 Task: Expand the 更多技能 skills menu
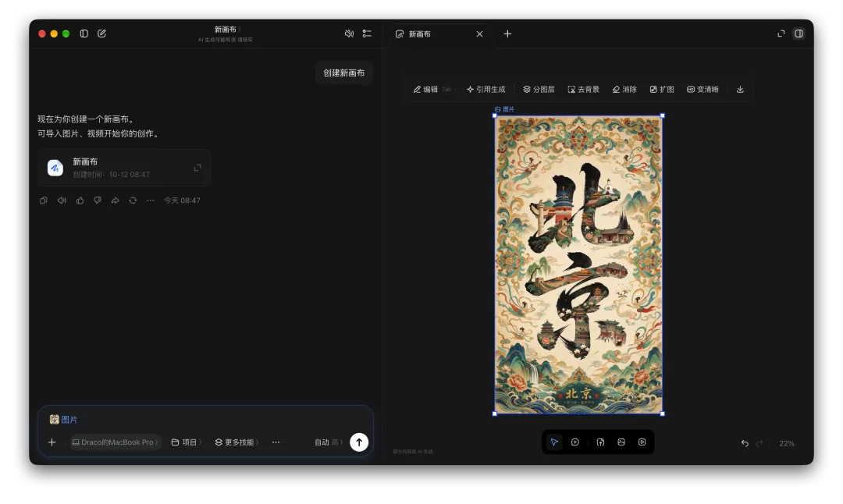tap(237, 442)
